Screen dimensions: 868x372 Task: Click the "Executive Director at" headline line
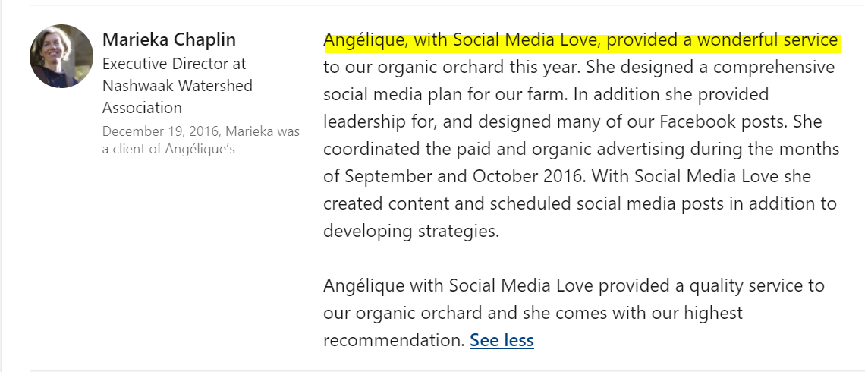pos(174,64)
